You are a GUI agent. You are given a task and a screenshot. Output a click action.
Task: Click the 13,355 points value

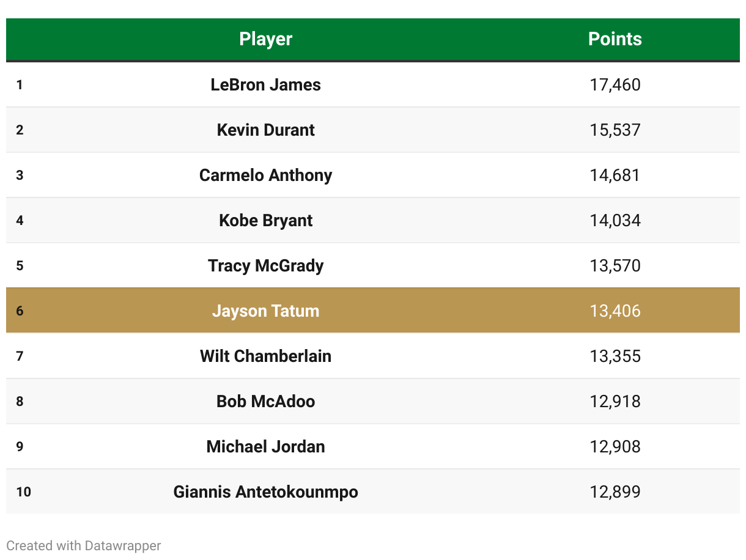[615, 356]
